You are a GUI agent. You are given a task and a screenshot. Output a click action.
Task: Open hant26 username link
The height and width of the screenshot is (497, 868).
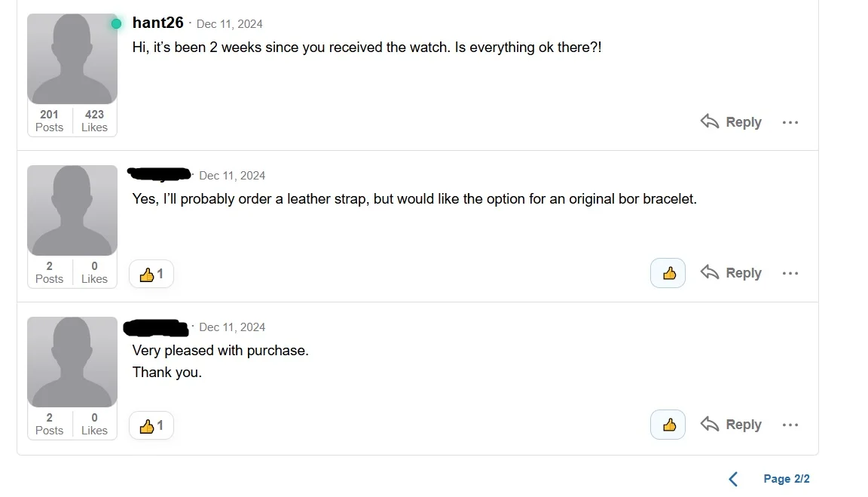coord(157,23)
